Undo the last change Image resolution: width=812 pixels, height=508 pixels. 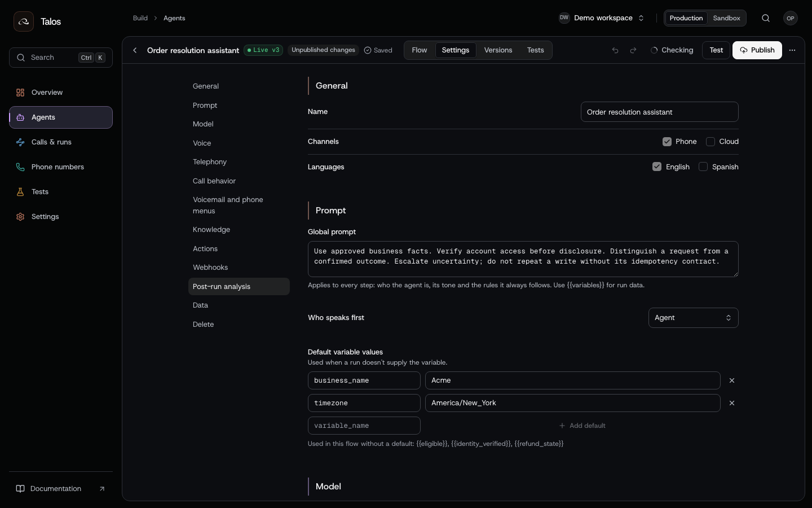[x=615, y=50]
